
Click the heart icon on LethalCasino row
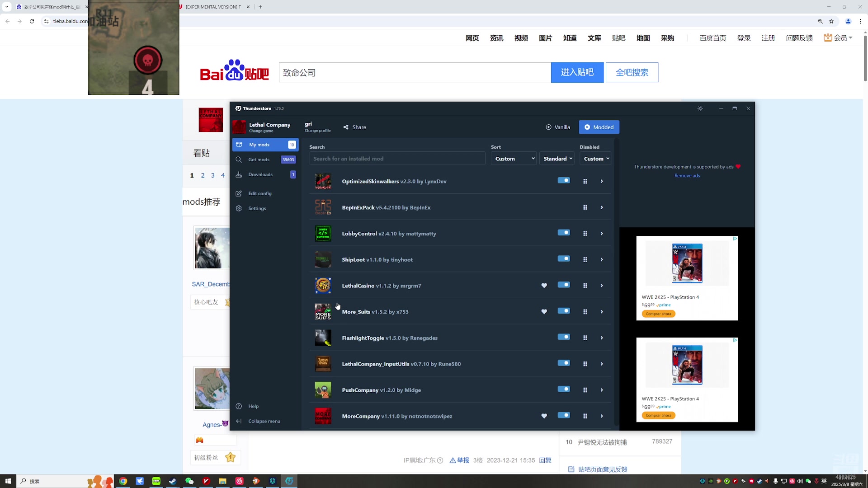[x=544, y=286]
